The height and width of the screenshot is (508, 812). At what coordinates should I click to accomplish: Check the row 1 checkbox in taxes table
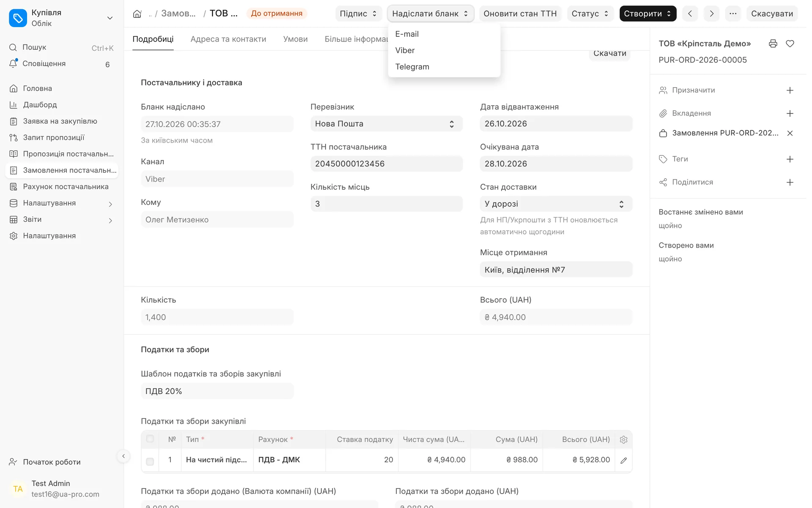pyautogui.click(x=150, y=461)
